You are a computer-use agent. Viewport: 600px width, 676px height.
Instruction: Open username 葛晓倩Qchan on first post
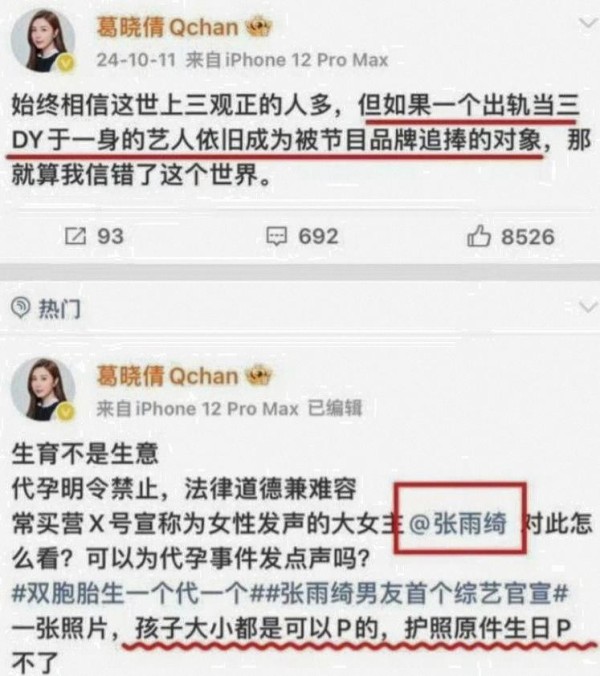point(167,27)
